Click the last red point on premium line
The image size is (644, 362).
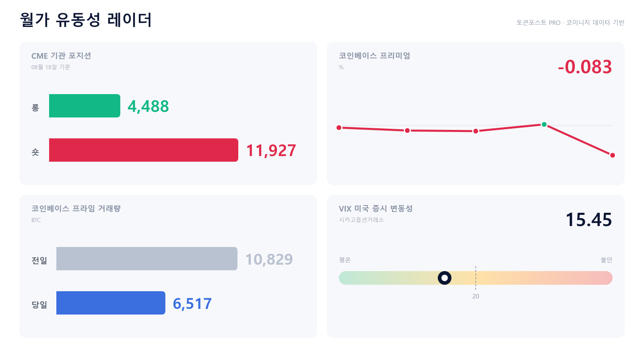click(613, 155)
